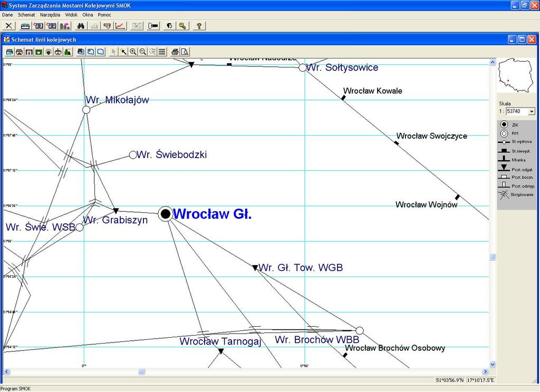Click the printer icon

click(x=175, y=52)
